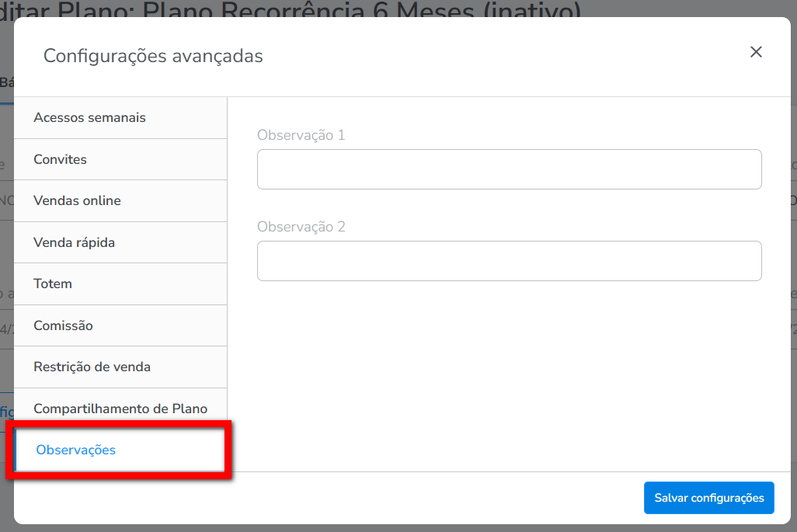Click empty panel area below Observação 2 field
The image size is (797, 532).
(x=509, y=373)
